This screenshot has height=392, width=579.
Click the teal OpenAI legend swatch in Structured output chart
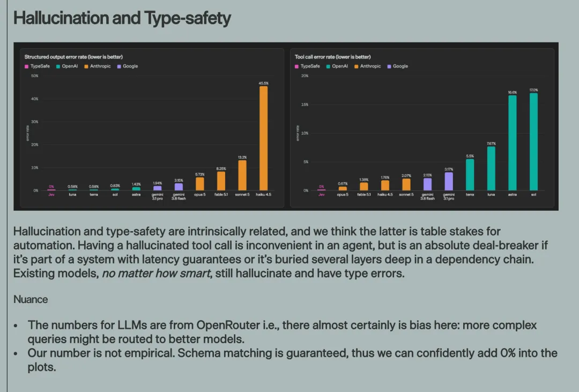pos(58,66)
